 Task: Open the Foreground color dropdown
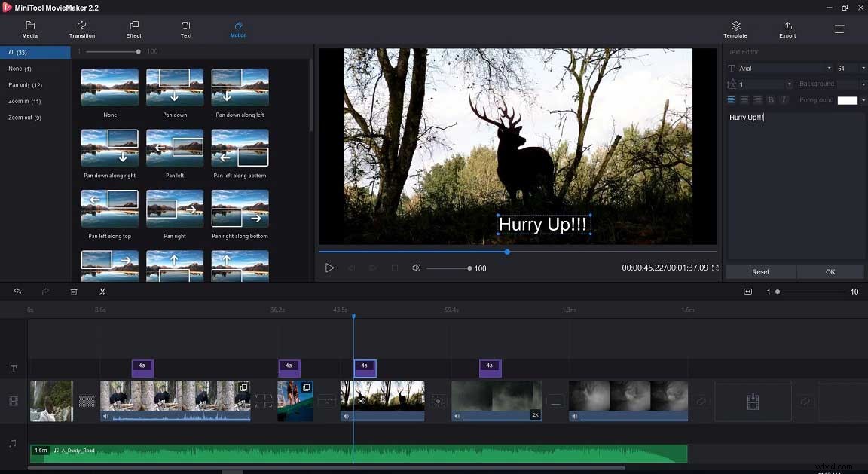pos(864,99)
